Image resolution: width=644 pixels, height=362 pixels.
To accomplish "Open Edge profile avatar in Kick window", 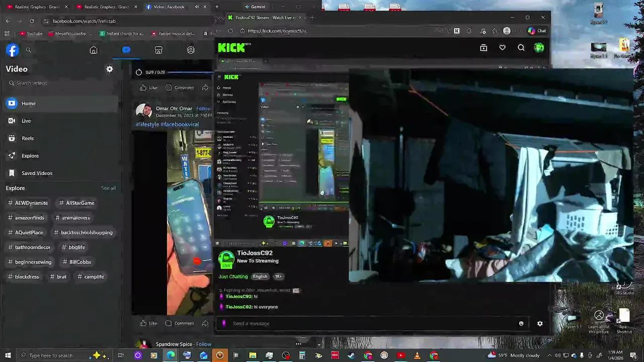I will coord(507,31).
